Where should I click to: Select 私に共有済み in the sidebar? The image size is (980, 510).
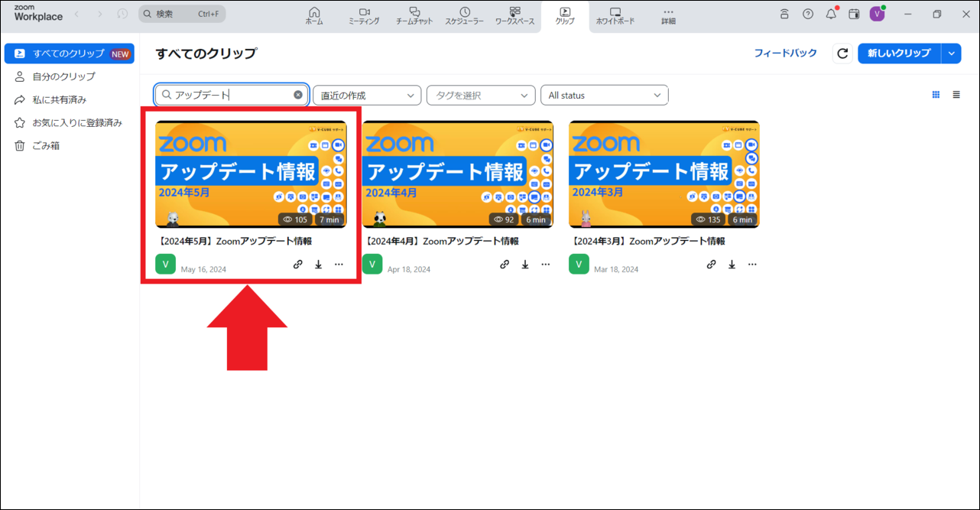pyautogui.click(x=70, y=99)
